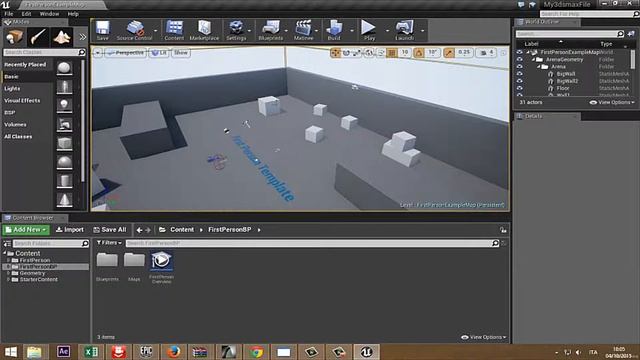Click the Cone thumbnail in Place panel
The width and height of the screenshot is (640, 360).
[64, 200]
